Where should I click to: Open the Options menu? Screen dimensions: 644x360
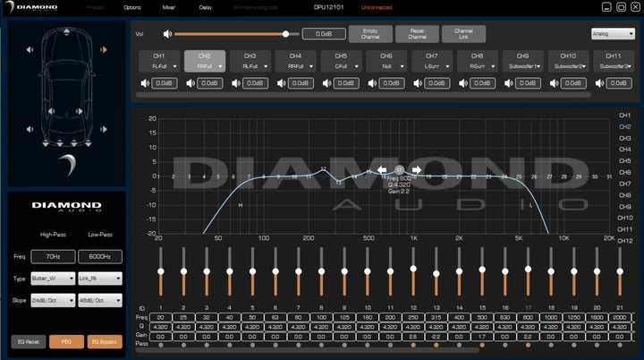point(132,7)
